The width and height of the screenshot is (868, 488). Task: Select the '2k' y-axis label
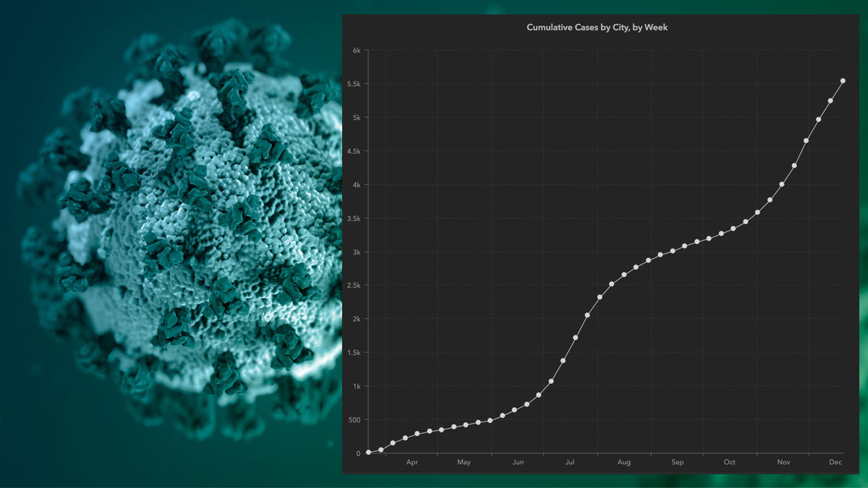(x=356, y=320)
